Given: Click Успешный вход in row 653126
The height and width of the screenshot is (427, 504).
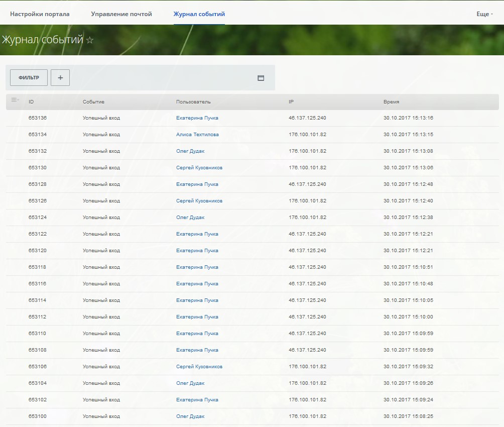Looking at the screenshot, I should click(101, 201).
